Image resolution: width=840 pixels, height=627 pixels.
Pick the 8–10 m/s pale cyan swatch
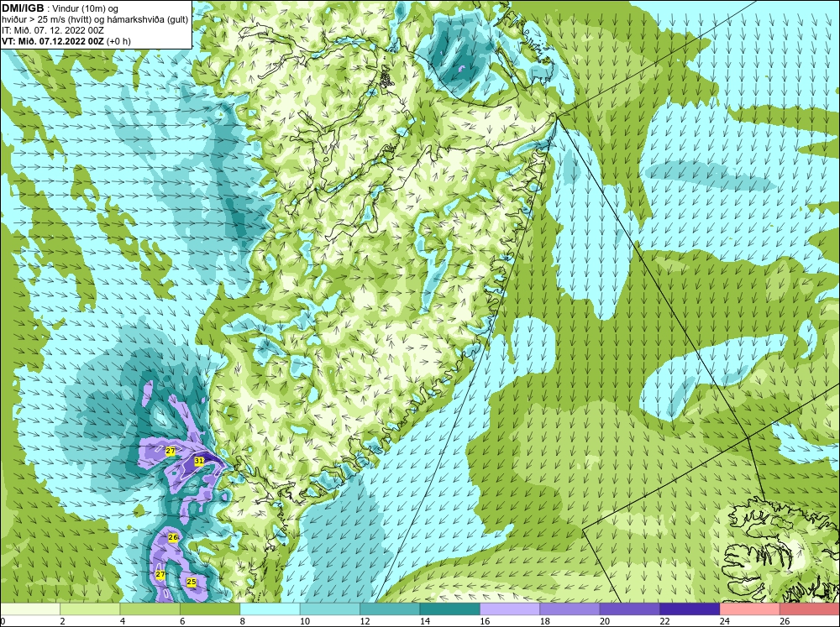pyautogui.click(x=270, y=609)
